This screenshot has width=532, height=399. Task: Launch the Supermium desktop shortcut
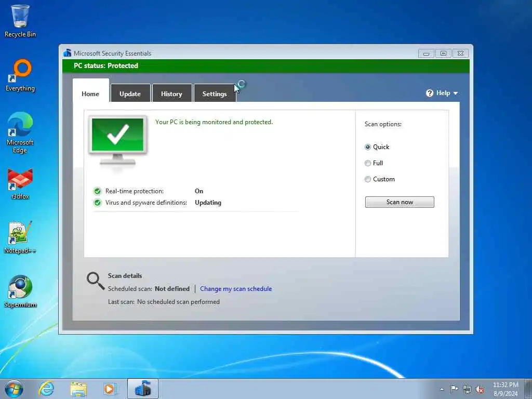(20, 291)
